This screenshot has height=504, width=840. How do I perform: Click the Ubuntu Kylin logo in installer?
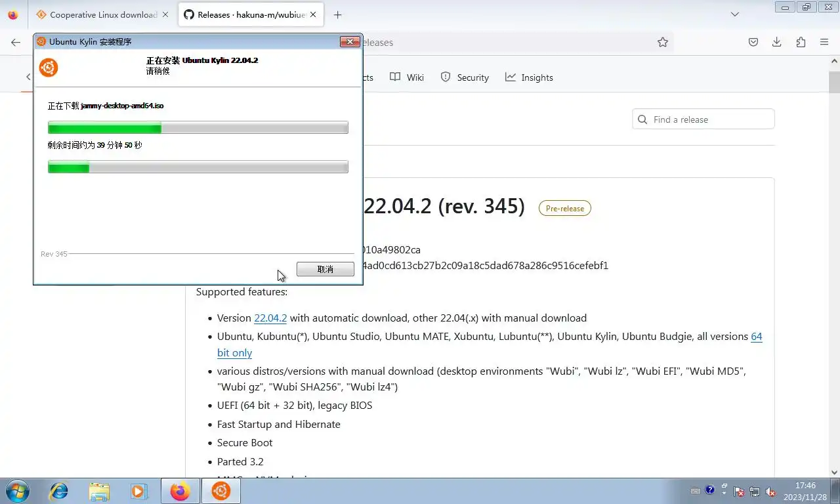pos(49,68)
